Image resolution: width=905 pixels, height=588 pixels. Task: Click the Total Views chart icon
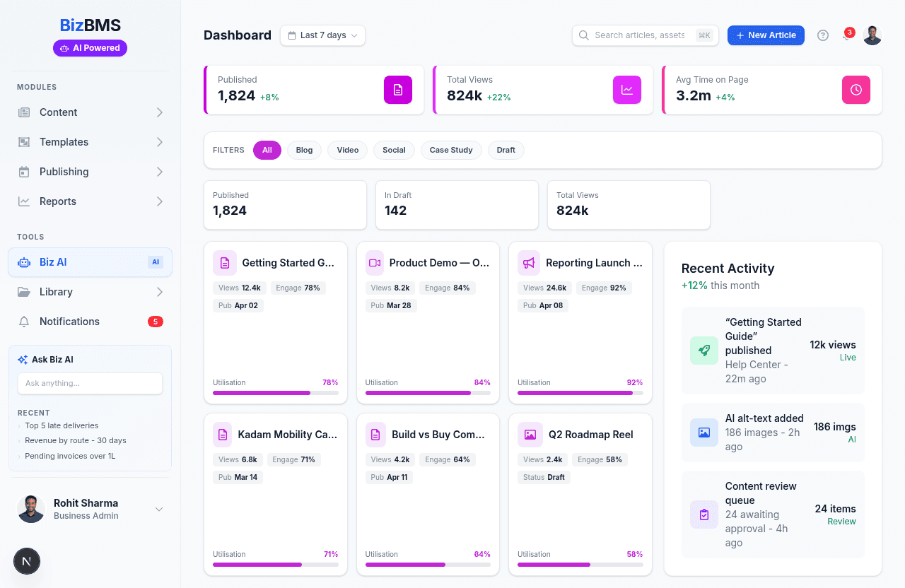[626, 90]
